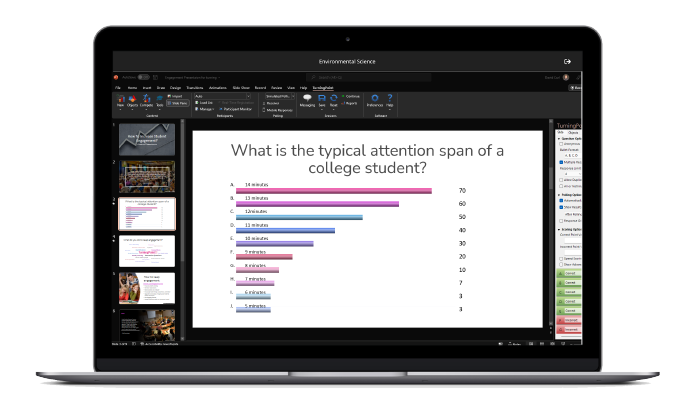Open the Messaging speech bubble icon

307,99
